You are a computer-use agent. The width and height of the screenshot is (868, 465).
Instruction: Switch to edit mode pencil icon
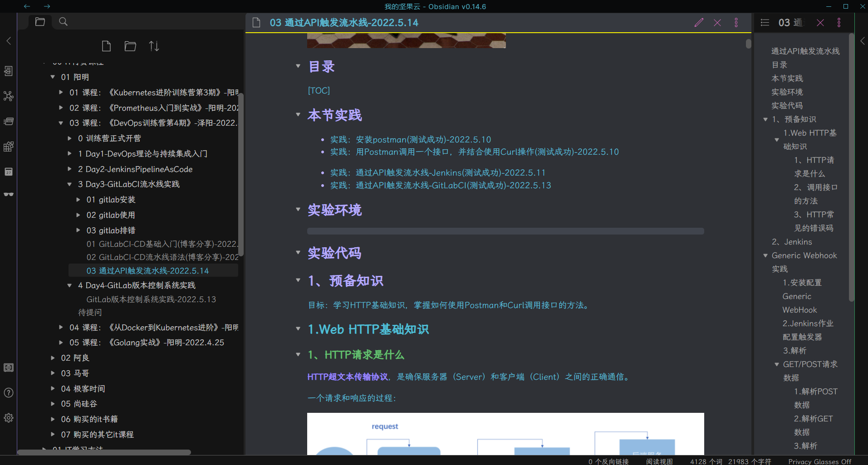pos(699,23)
